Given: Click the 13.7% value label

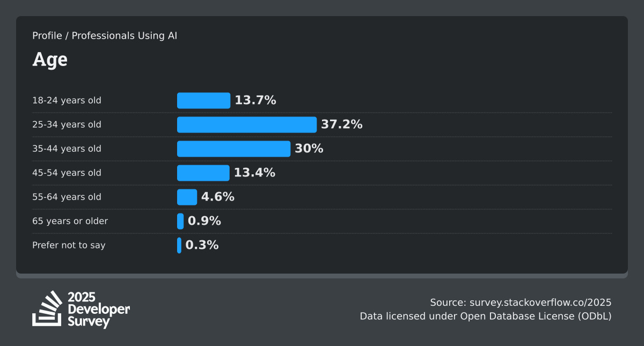Looking at the screenshot, I should pos(255,100).
